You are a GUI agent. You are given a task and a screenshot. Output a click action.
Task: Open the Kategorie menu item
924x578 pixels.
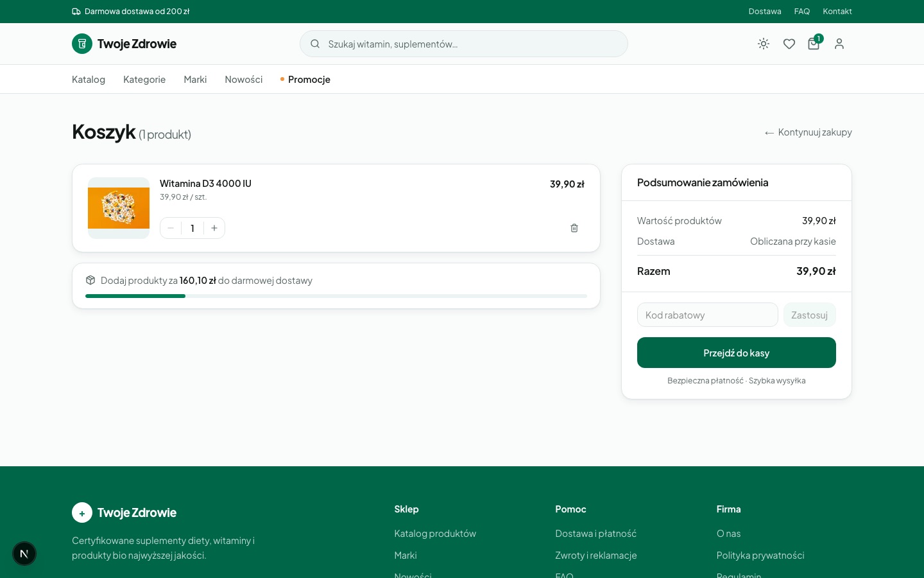[144, 80]
